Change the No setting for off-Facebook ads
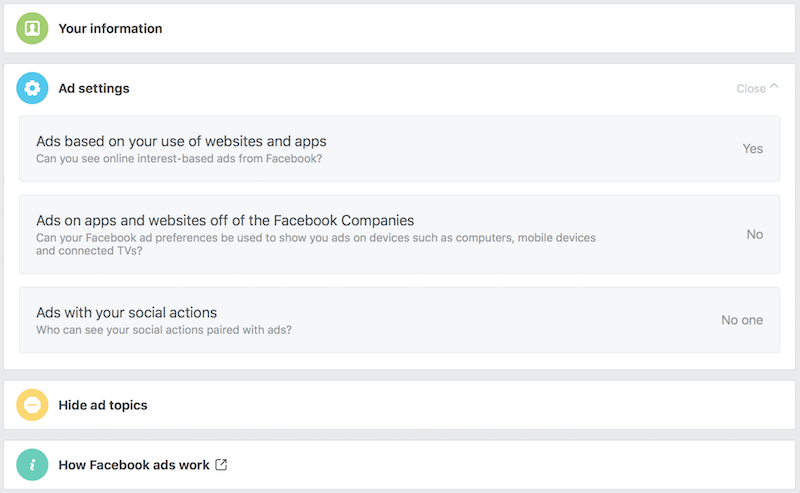 coord(755,234)
